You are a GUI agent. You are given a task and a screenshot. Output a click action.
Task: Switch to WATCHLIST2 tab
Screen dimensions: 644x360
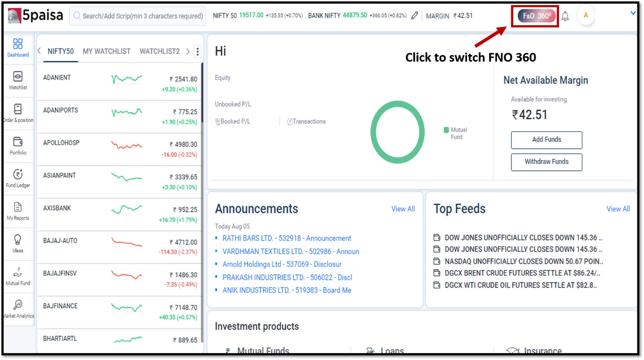coord(160,51)
